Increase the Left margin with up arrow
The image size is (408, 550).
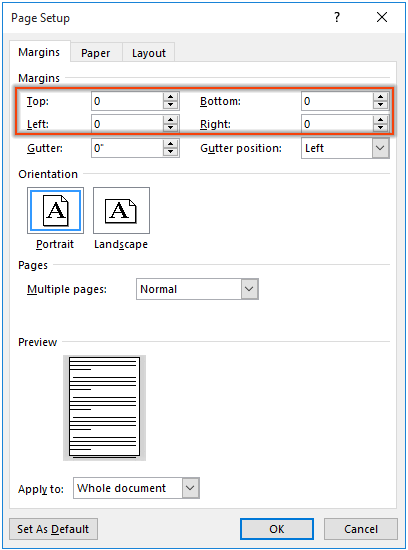(171, 120)
